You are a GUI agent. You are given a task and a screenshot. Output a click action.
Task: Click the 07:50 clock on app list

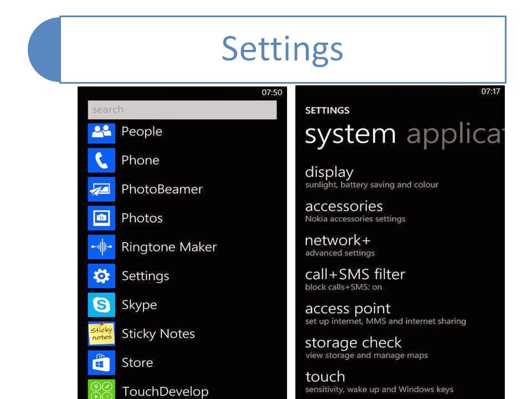tap(272, 93)
